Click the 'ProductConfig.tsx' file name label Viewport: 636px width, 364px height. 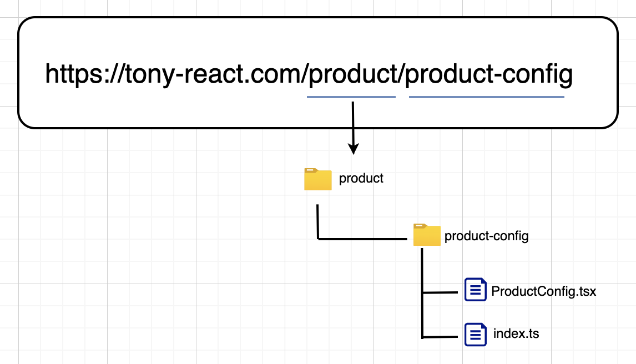point(543,291)
